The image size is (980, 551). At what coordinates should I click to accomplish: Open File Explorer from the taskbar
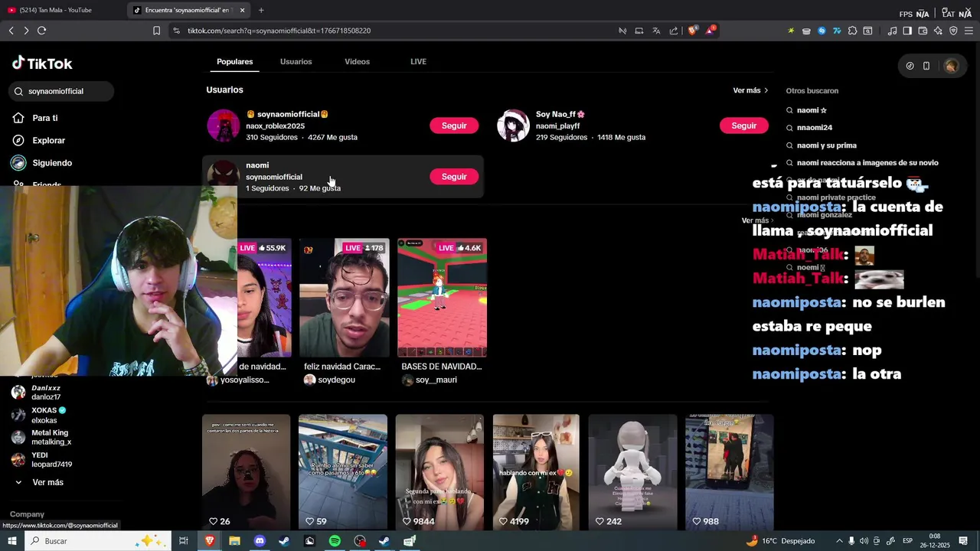[234, 541]
